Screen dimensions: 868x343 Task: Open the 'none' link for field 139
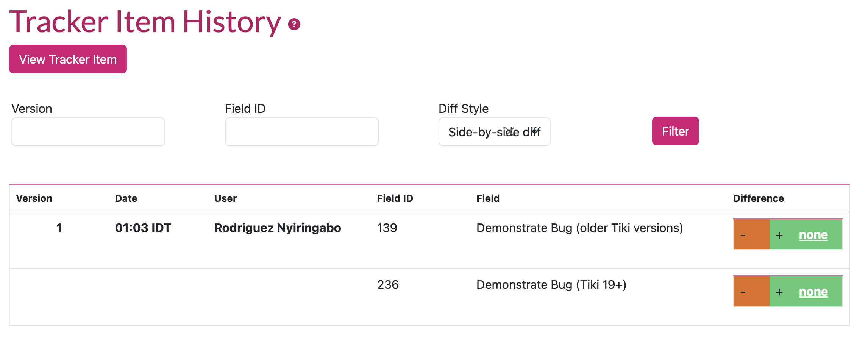(x=813, y=235)
